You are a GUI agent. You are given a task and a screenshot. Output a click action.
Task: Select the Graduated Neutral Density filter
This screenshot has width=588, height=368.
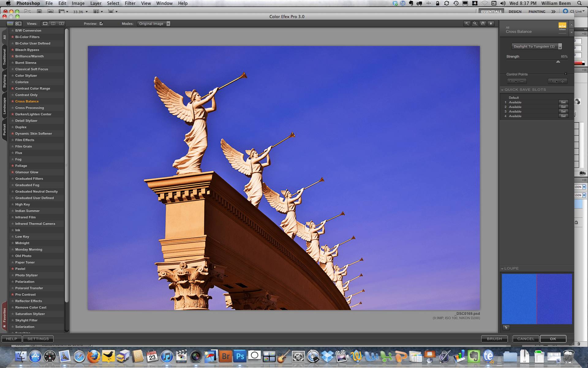(36, 191)
